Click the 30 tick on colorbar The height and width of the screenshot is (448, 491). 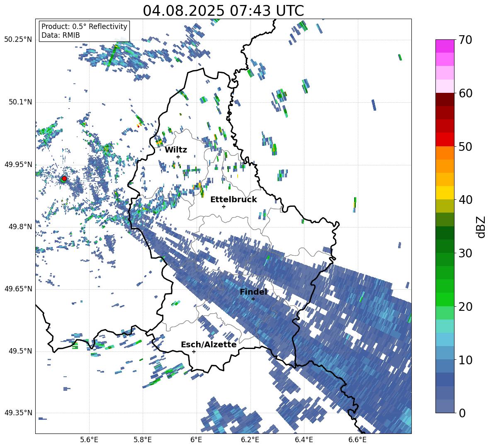[x=465, y=253]
